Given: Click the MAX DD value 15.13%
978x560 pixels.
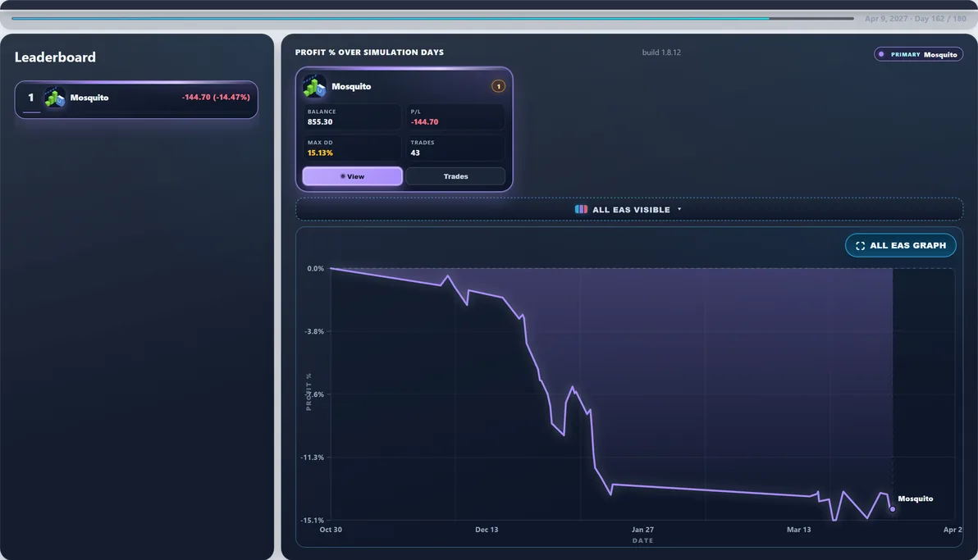Looking at the screenshot, I should click(x=320, y=153).
